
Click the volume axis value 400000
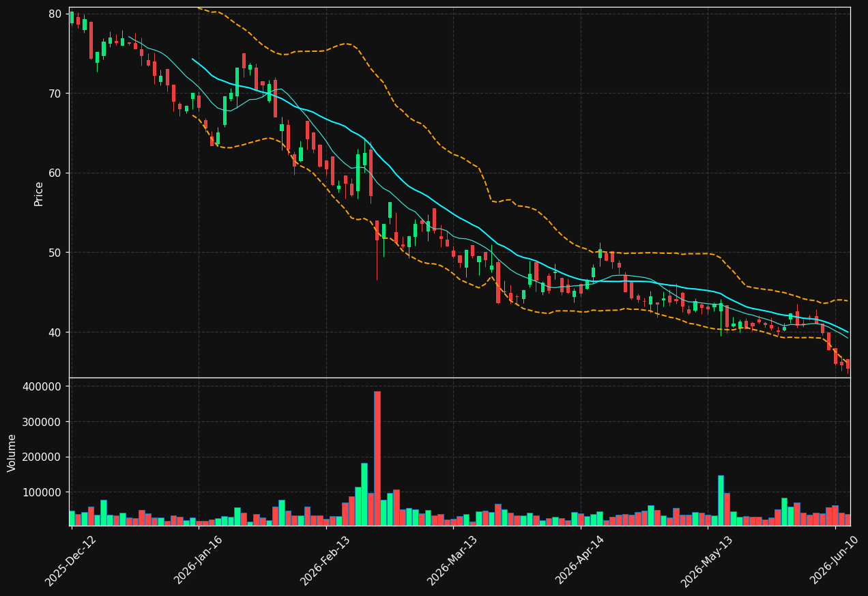(42, 386)
